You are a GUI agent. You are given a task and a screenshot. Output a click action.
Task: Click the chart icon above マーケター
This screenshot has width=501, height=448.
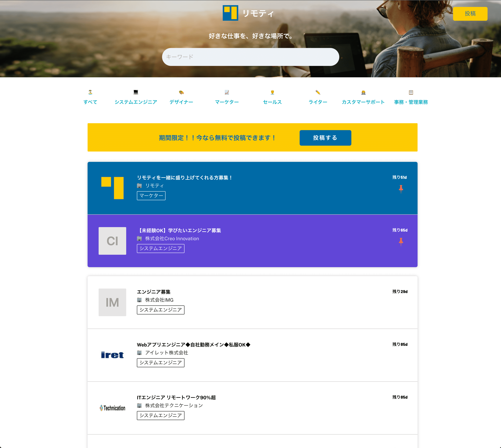click(227, 92)
